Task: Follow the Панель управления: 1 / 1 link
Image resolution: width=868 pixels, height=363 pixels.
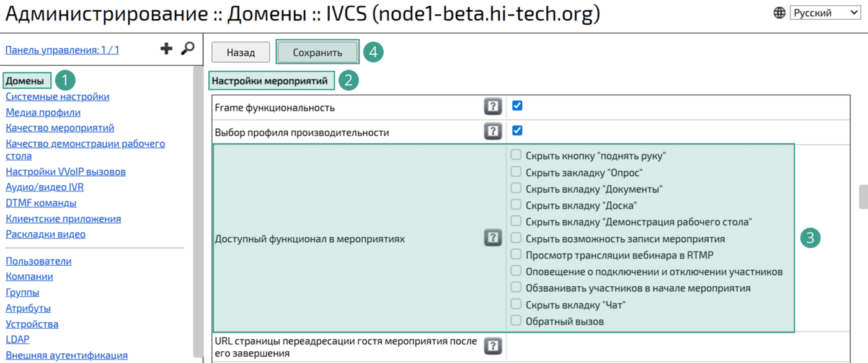Action: click(x=62, y=50)
